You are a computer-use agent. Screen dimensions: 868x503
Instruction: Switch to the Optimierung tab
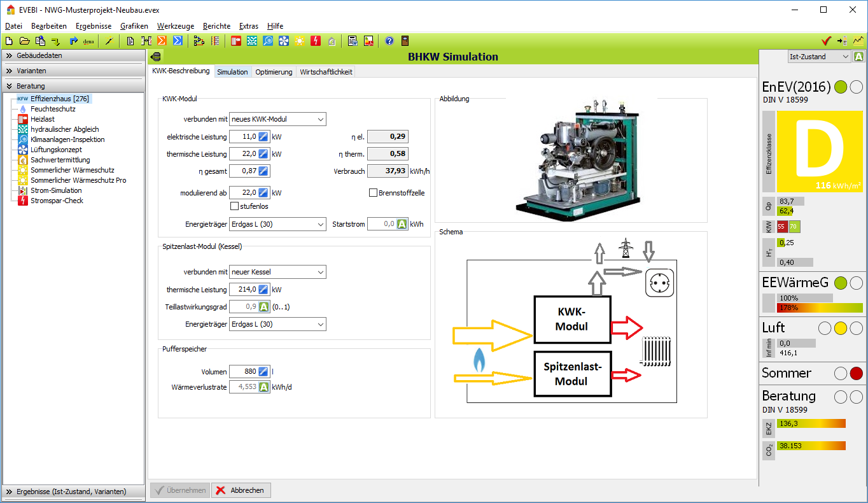(274, 72)
